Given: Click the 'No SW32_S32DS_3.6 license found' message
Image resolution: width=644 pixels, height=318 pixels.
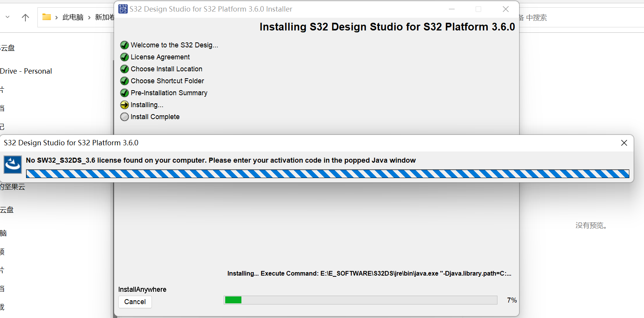Looking at the screenshot, I should coord(221,160).
